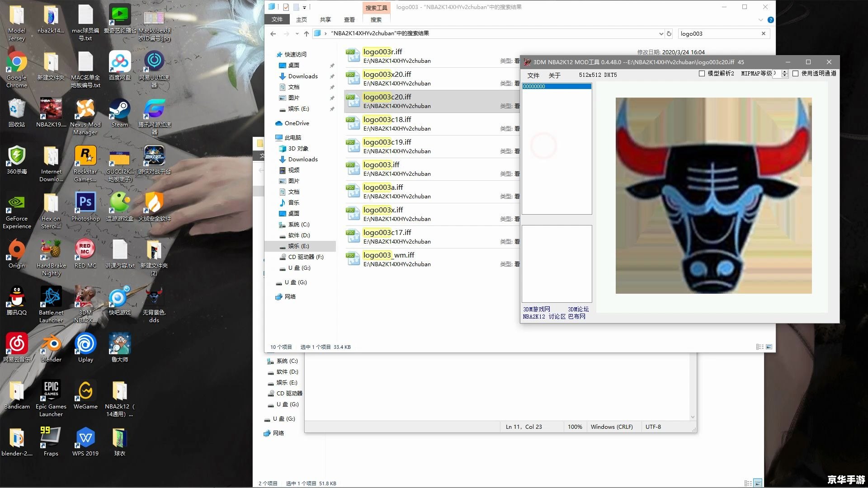The image size is (868, 488).
Task: Launch the WeGame desktop shortcut
Action: coord(85,395)
